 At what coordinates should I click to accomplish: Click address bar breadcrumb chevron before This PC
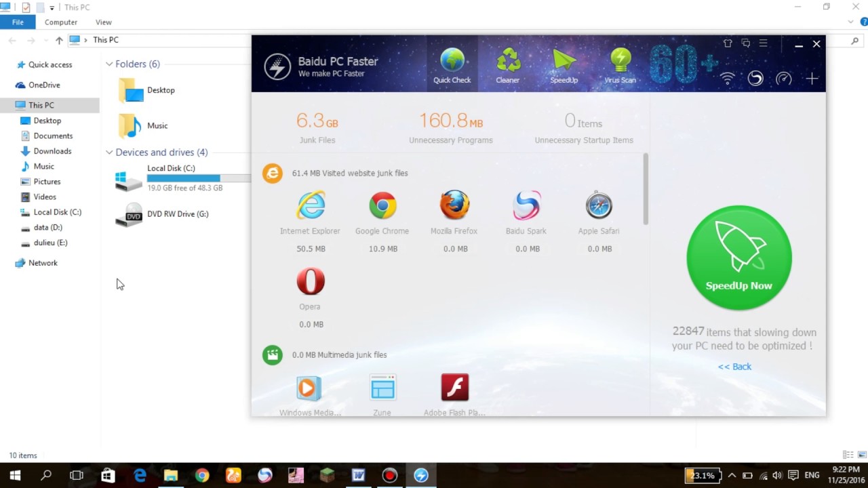[86, 40]
